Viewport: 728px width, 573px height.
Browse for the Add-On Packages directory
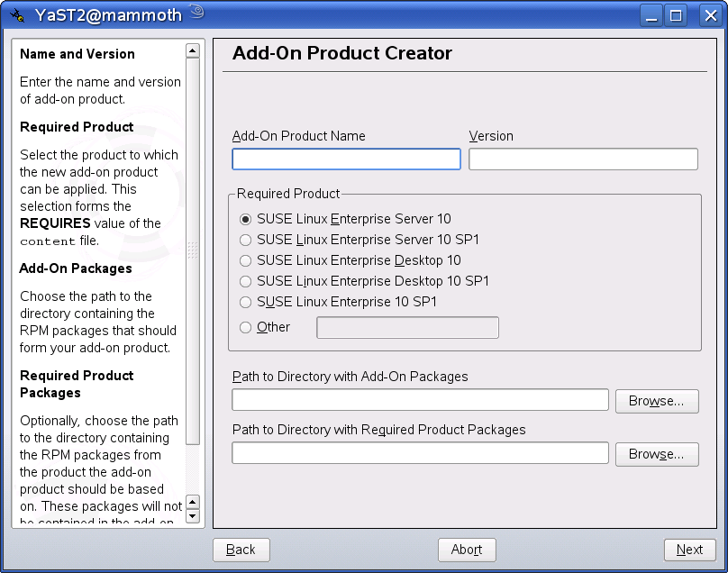tap(656, 401)
